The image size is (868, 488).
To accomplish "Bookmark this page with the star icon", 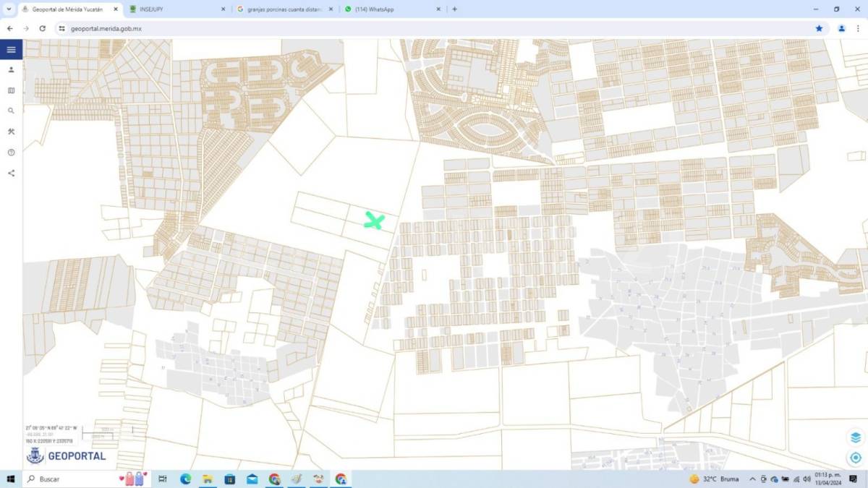I will pyautogui.click(x=819, y=28).
